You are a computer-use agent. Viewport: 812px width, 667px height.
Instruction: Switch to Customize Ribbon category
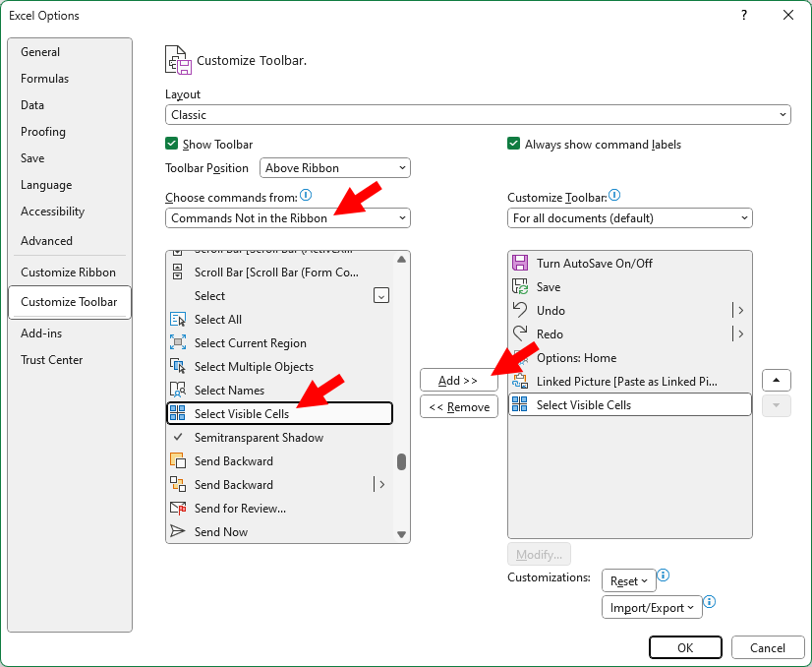coord(69,273)
